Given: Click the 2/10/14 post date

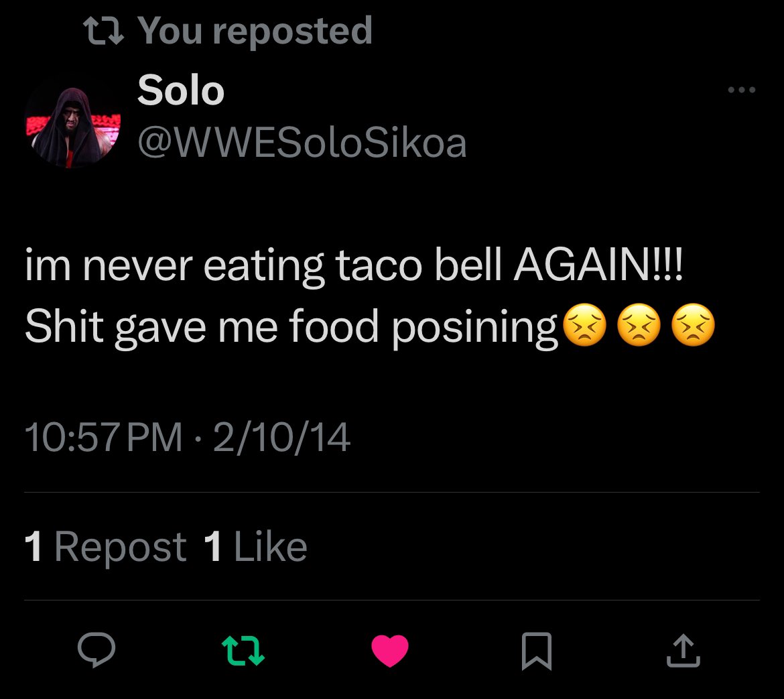Looking at the screenshot, I should (x=281, y=437).
